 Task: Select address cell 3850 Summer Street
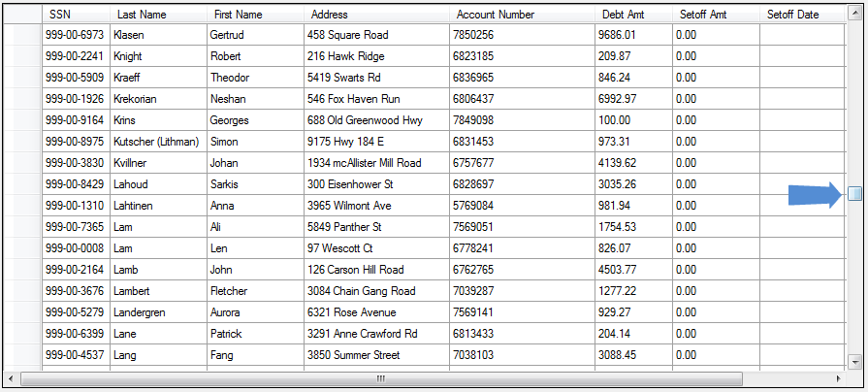tap(376, 355)
